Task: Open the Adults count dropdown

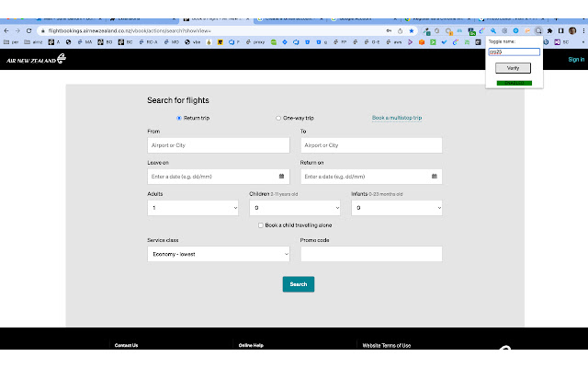Action: [193, 208]
